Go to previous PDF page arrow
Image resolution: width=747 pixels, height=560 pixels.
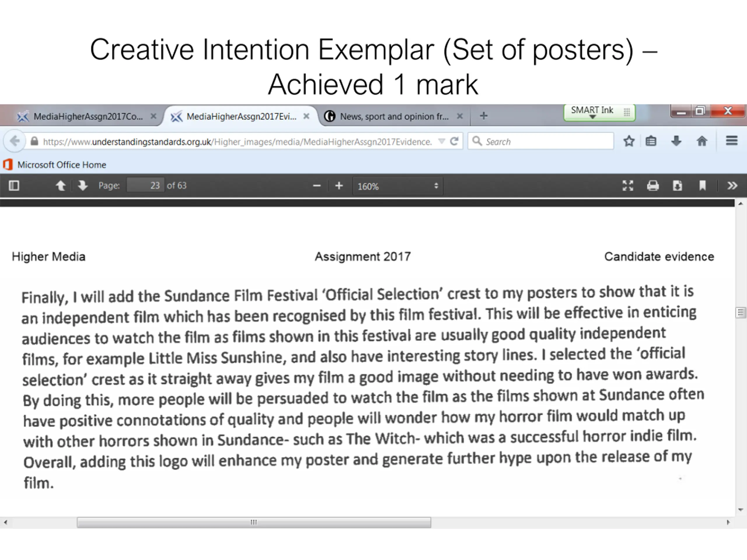61,185
